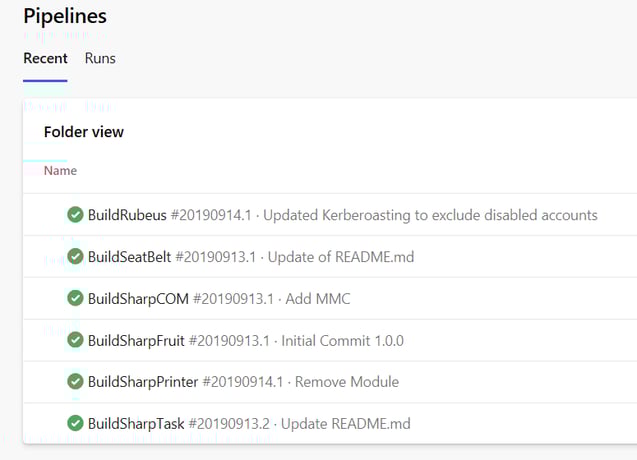Open the Add MMC run description

pyautogui.click(x=316, y=298)
